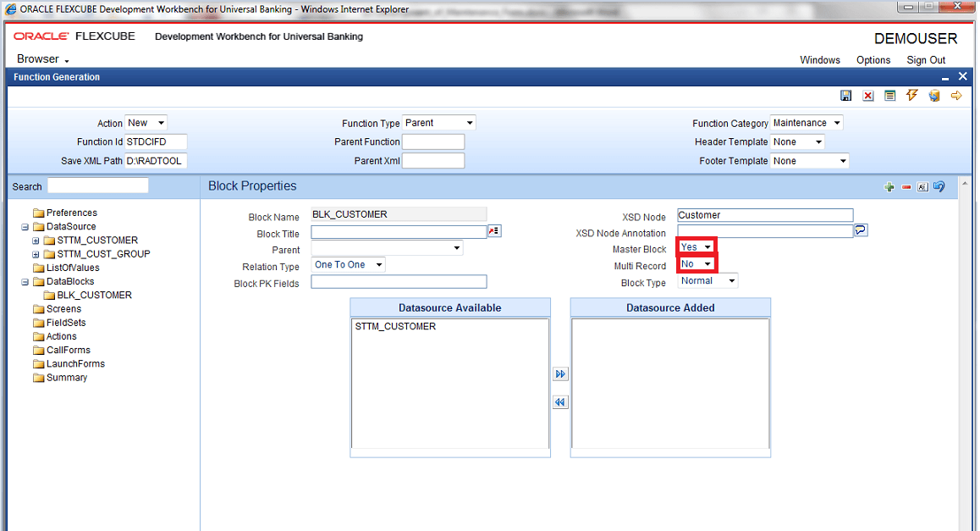Open the Options menu
Viewport: 980px width, 531px height.
pos(873,60)
